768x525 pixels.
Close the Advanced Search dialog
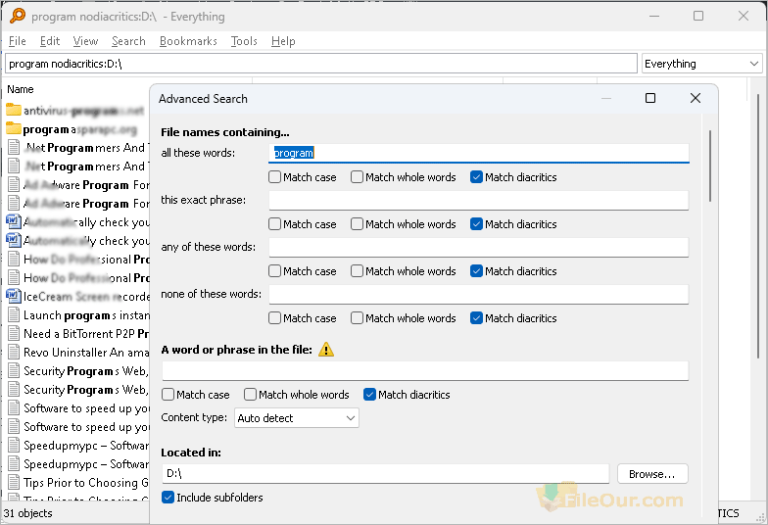695,98
